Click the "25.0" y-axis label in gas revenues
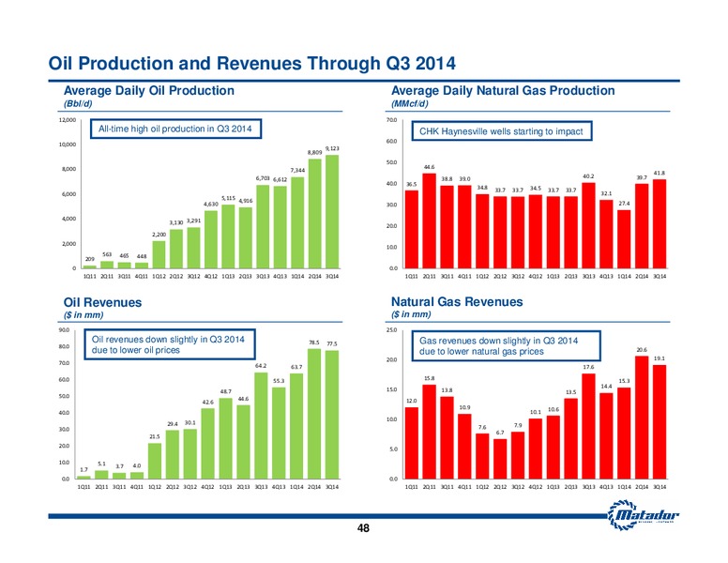The image size is (728, 563). [392, 329]
